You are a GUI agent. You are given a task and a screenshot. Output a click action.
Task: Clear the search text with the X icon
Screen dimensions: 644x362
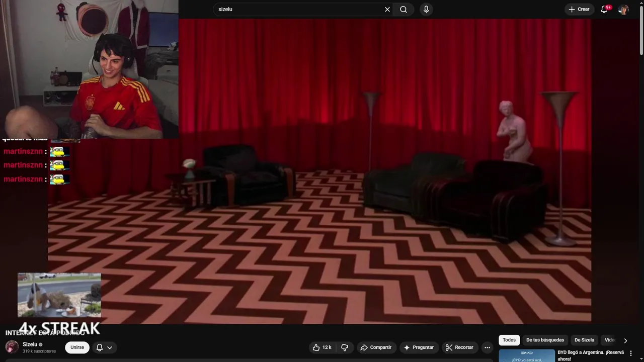[387, 10]
